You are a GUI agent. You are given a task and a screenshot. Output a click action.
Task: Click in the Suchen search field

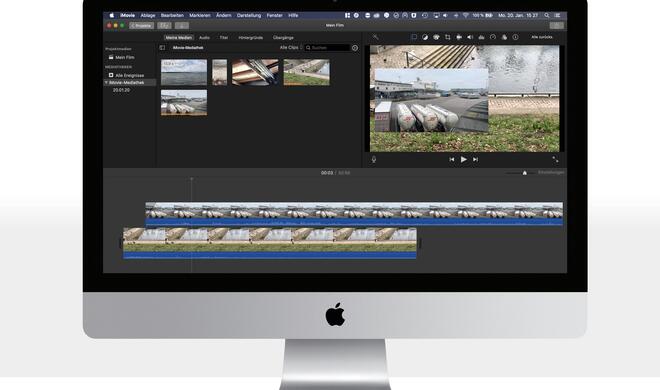click(x=327, y=48)
